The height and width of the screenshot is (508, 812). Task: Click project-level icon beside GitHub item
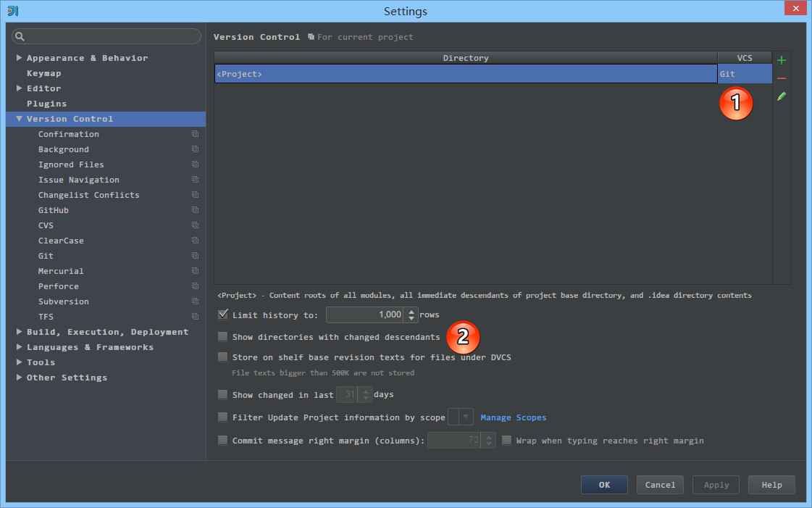(x=195, y=210)
